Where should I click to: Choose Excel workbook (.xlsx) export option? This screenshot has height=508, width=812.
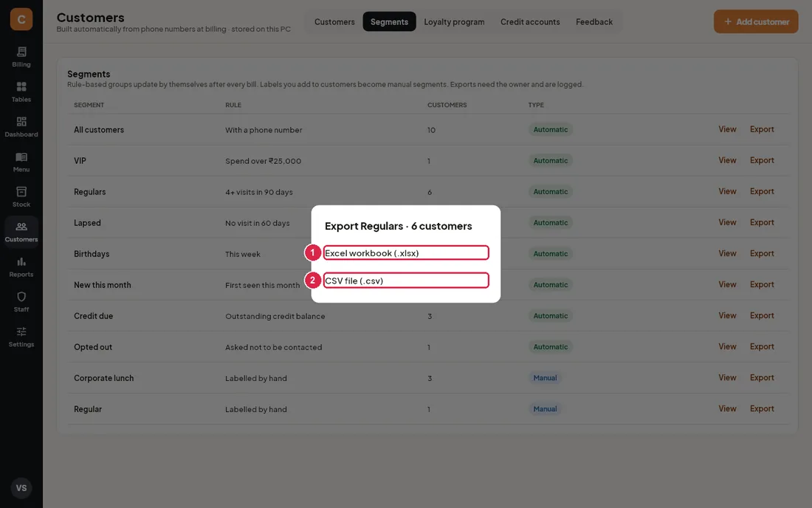point(406,253)
